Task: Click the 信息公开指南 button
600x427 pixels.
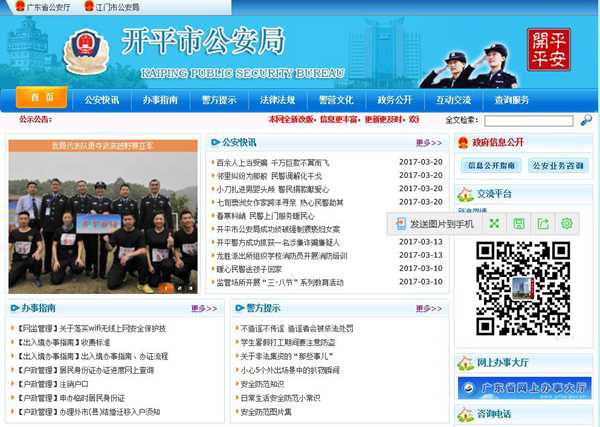Action: [490, 165]
